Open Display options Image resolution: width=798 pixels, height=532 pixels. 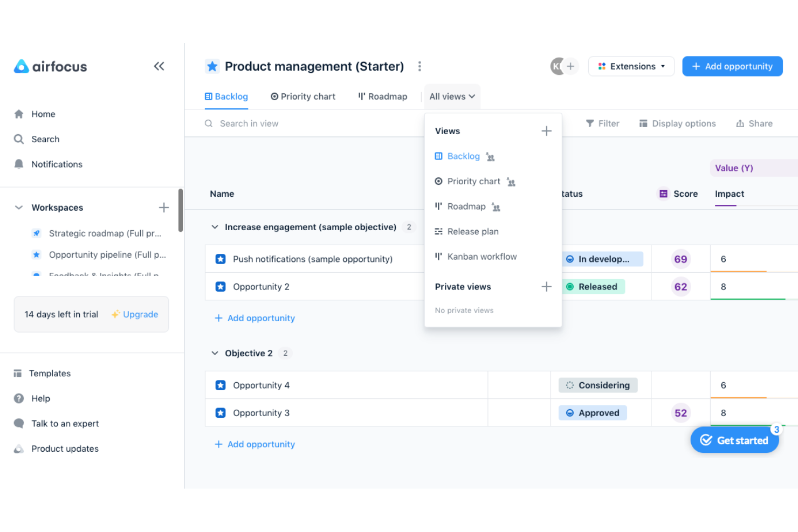pos(678,123)
